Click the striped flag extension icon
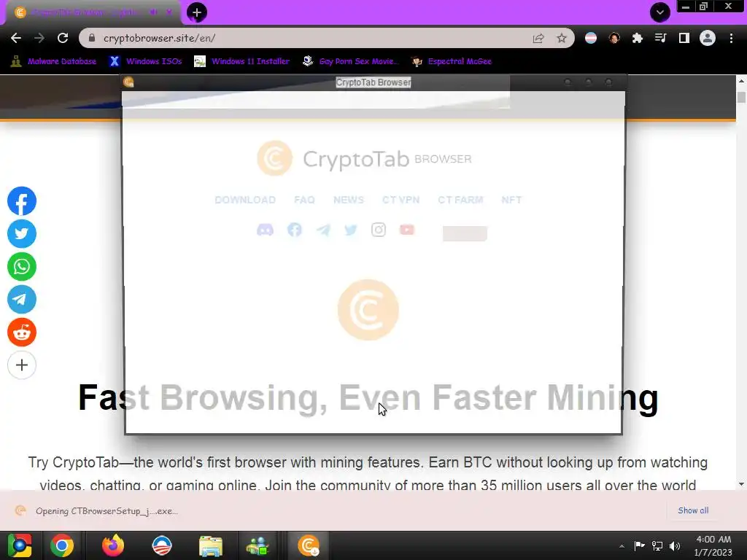 click(x=591, y=38)
